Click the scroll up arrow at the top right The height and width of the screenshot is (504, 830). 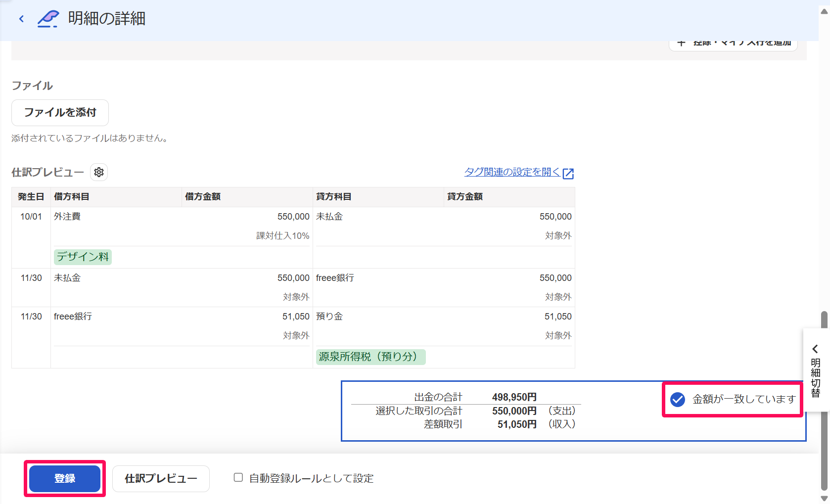tap(824, 11)
